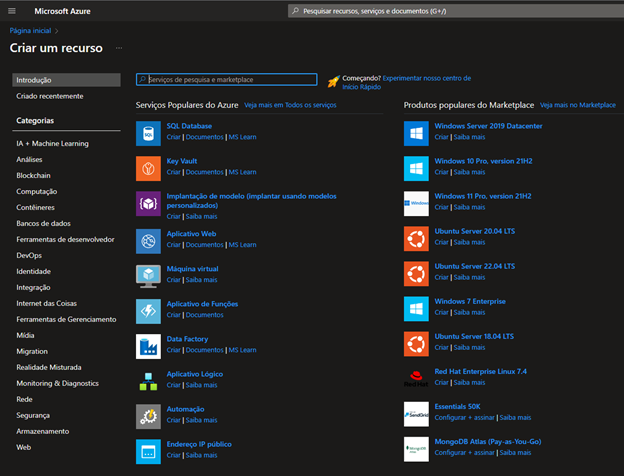Open Veja mais no Marketplace link
This screenshot has width=624, height=476.
pos(578,105)
